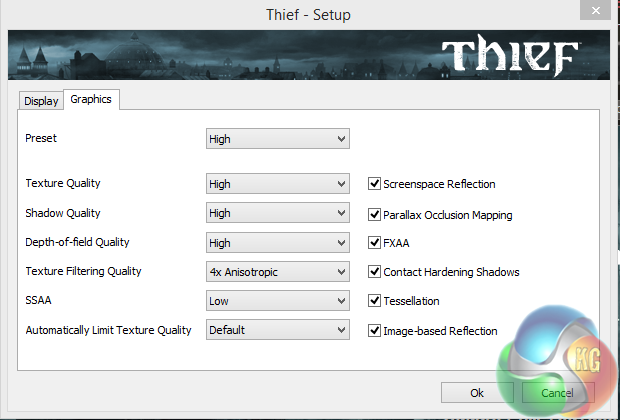Click the Preset label text
This screenshot has width=620, height=420.
coord(41,138)
